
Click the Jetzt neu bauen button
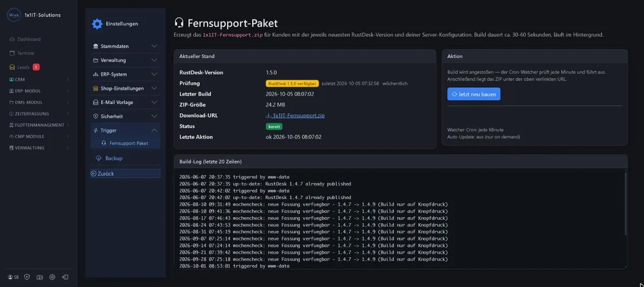click(474, 94)
